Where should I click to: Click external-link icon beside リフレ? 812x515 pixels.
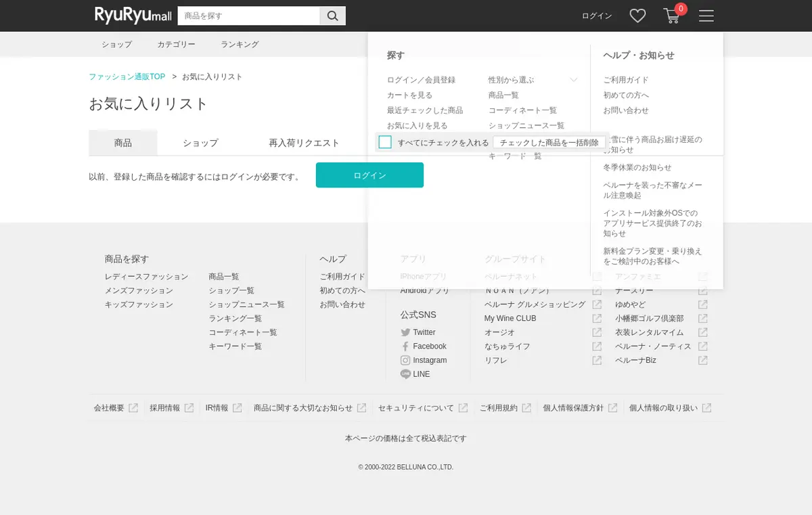click(x=597, y=360)
